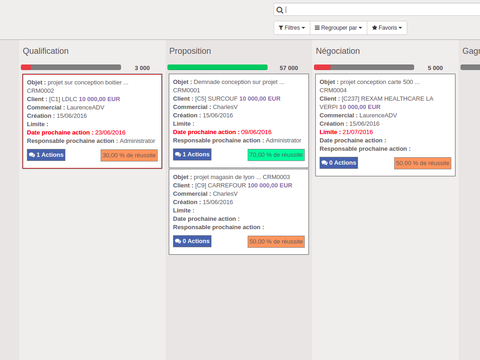Click the star icon on Favoris
Viewport: 480px width, 360px height.
coord(374,28)
